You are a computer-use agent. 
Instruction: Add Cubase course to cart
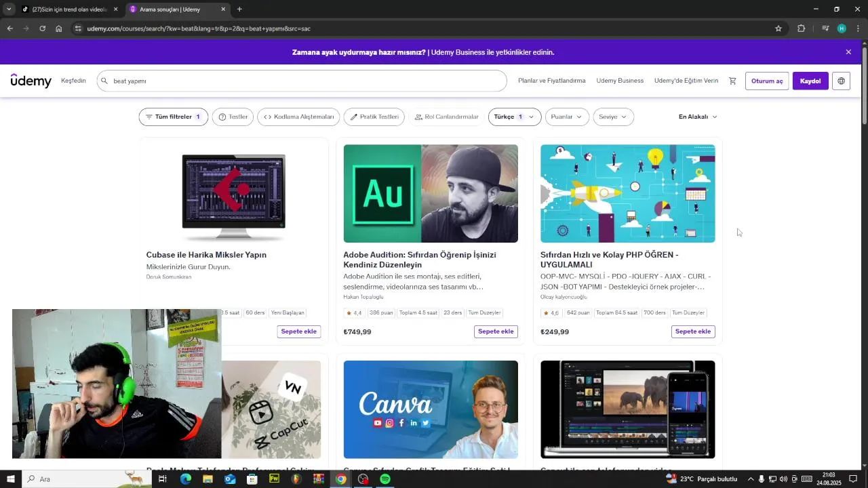click(299, 331)
